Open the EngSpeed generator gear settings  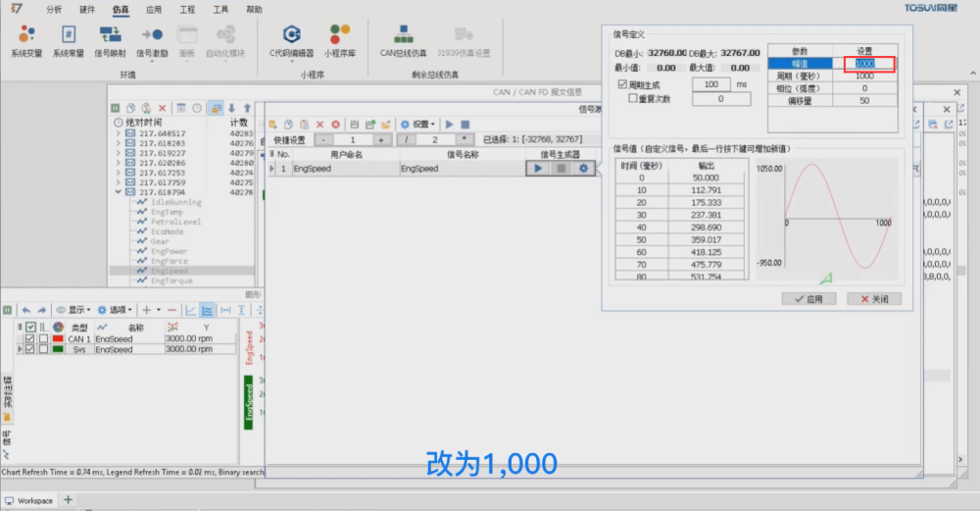[x=583, y=169]
